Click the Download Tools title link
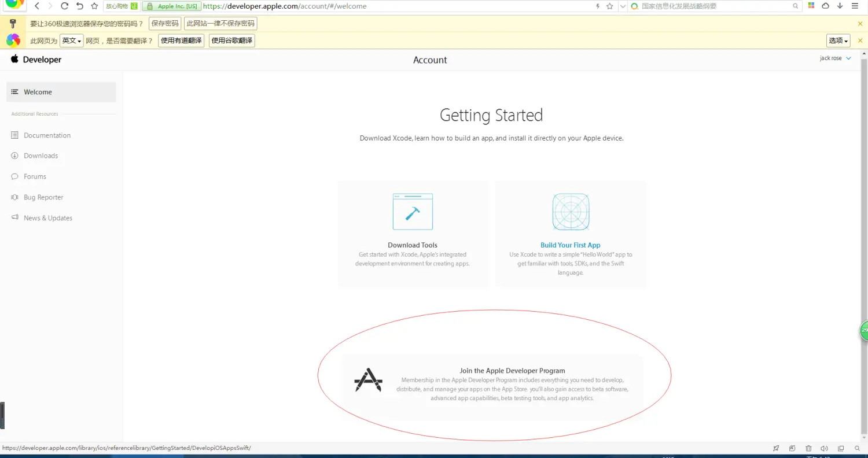The image size is (868, 458). pyautogui.click(x=413, y=245)
